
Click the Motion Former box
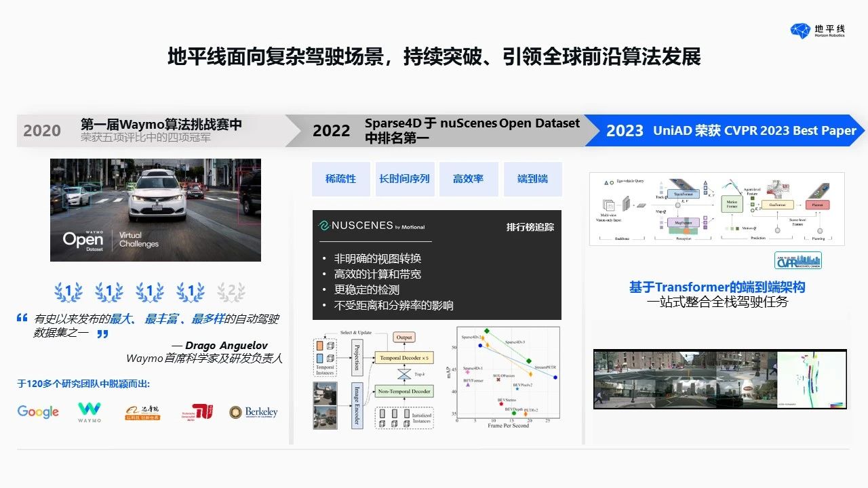[732, 203]
